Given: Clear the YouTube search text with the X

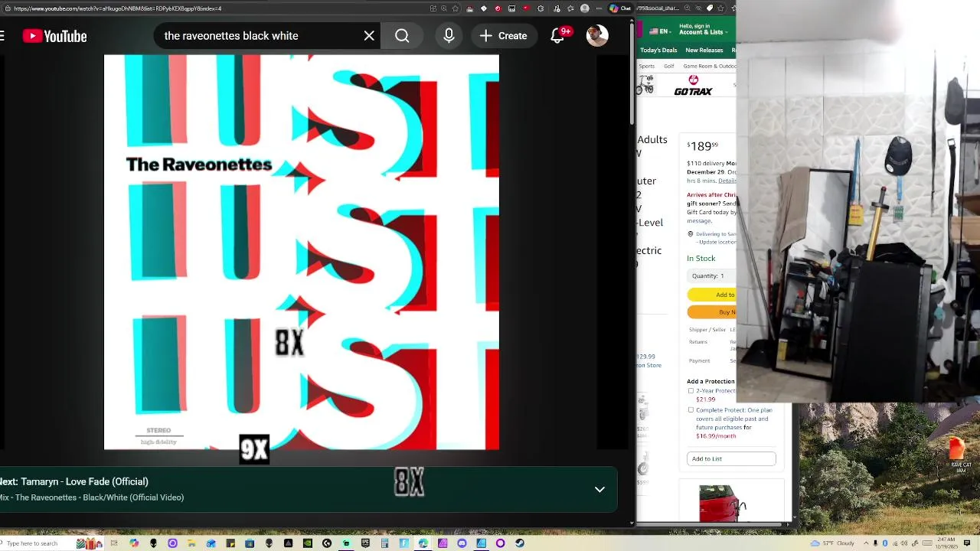Looking at the screenshot, I should pyautogui.click(x=369, y=36).
